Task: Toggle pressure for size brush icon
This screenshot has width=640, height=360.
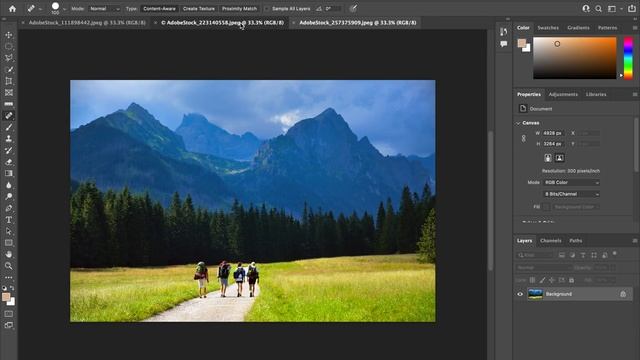Action: point(353,9)
